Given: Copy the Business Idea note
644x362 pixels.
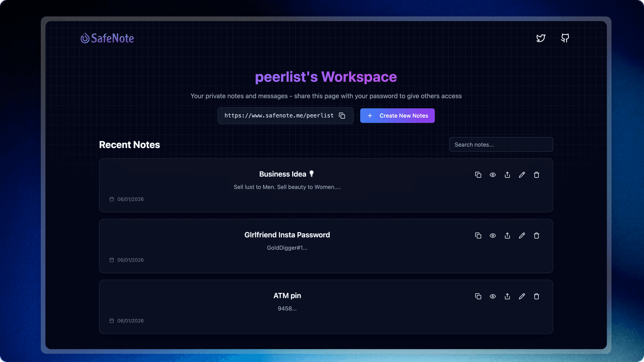Looking at the screenshot, I should [x=478, y=175].
